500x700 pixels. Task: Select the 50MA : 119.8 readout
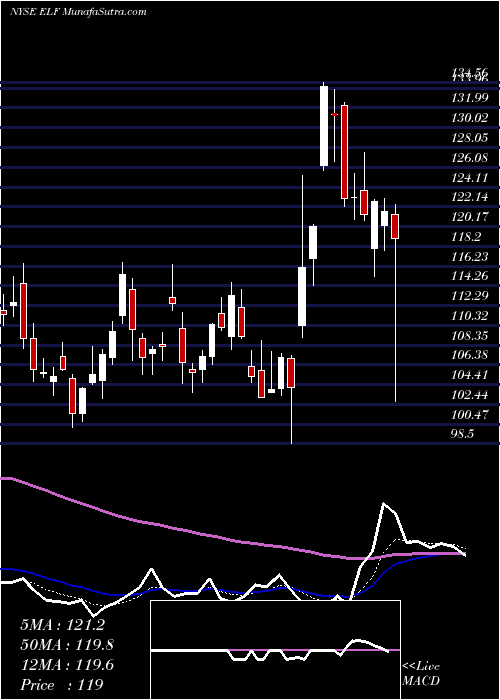pos(67,645)
